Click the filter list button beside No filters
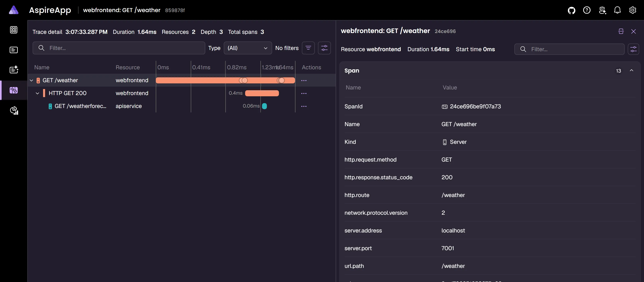Screen dimensions: 644x282 [x=308, y=48]
